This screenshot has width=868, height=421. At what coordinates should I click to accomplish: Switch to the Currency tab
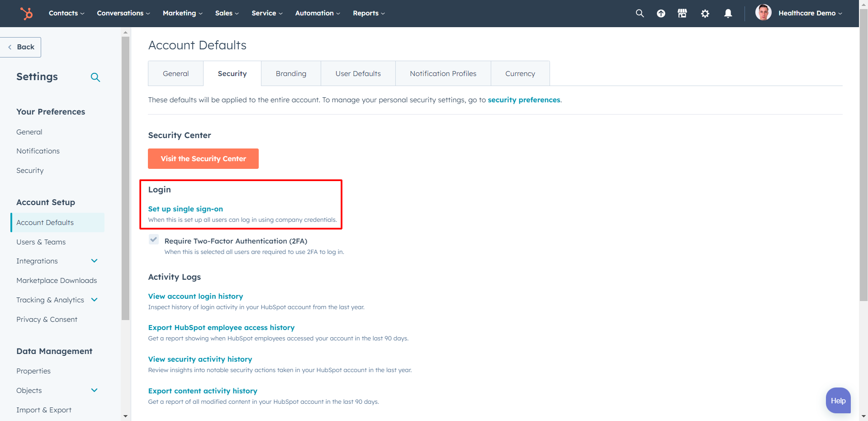coord(520,73)
